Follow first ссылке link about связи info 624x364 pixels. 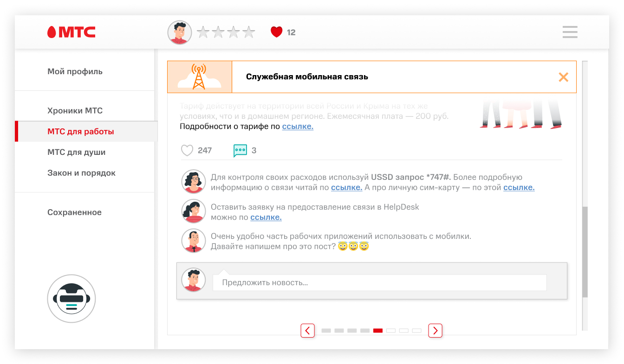pos(346,187)
